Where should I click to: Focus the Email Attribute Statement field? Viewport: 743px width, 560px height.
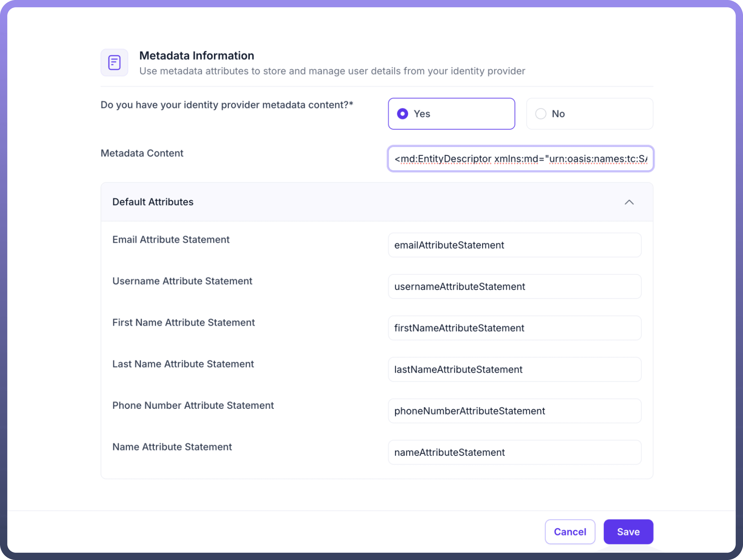click(514, 245)
